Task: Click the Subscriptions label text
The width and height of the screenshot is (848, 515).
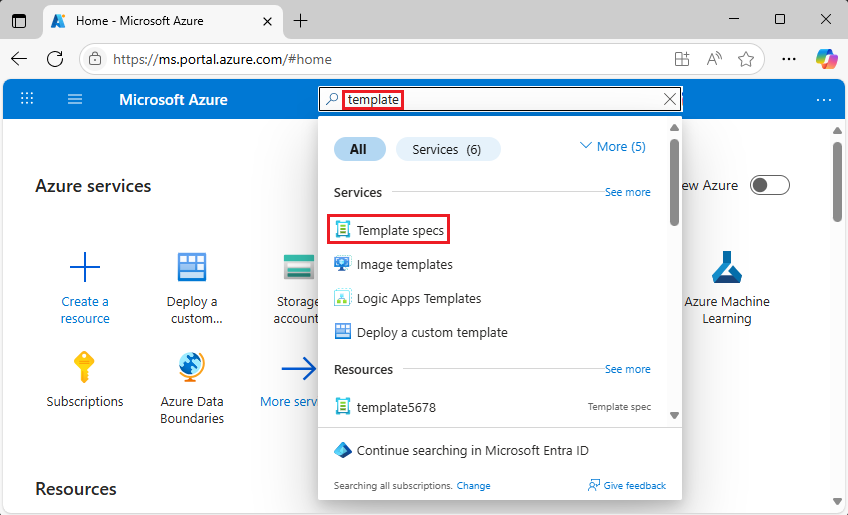Action: [85, 401]
